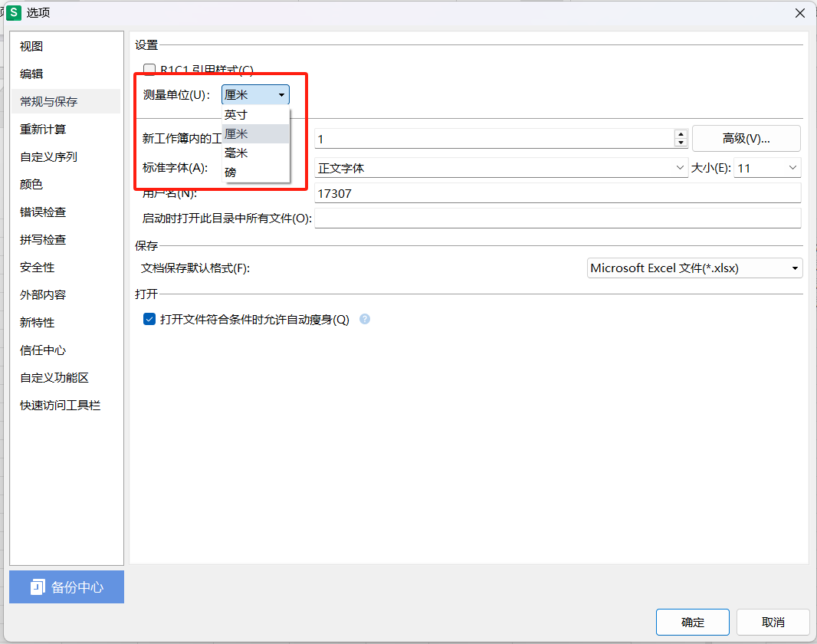The width and height of the screenshot is (817, 644).
Task: Increase the new workbook sheet count
Action: pos(681,134)
